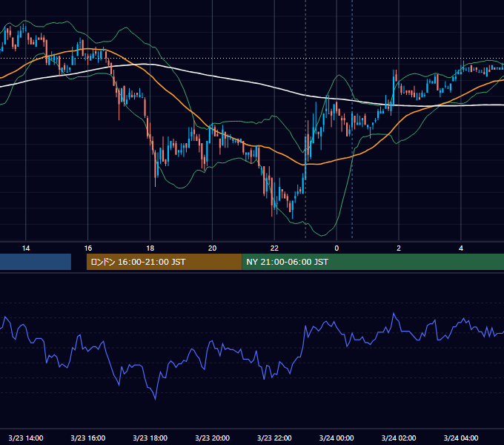Image resolution: width=504 pixels, height=445 pixels.
Task: Click the '18' hour label on price chart axis
Action: click(150, 248)
